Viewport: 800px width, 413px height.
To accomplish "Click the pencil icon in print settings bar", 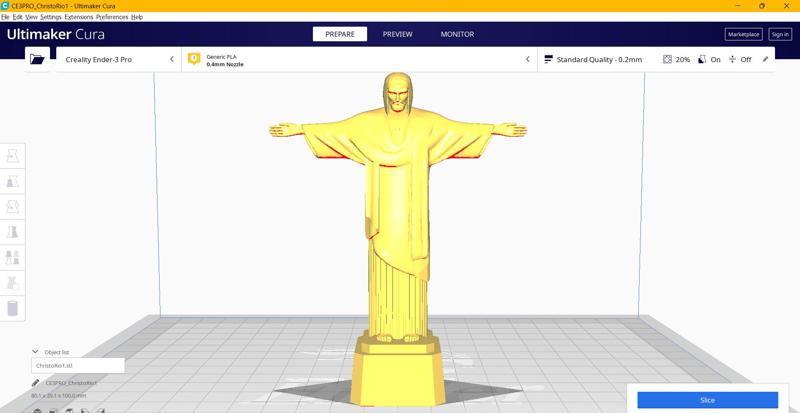I will (765, 59).
